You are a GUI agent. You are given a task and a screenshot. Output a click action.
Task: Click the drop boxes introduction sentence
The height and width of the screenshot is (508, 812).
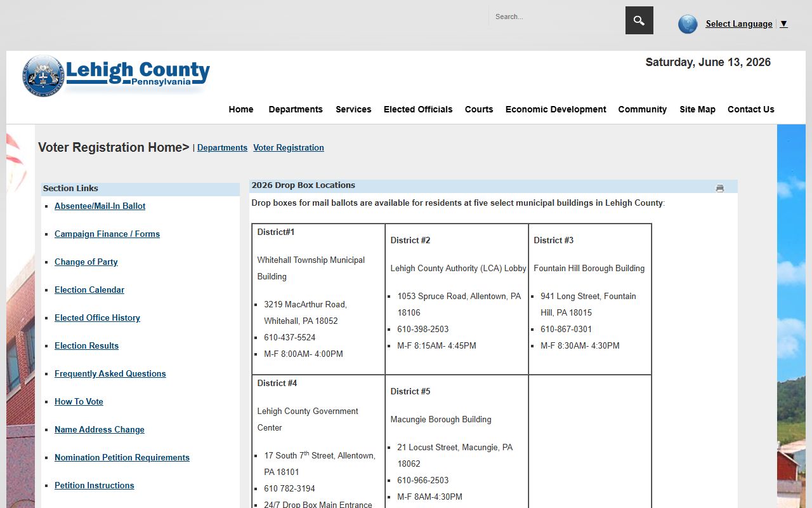pos(458,203)
